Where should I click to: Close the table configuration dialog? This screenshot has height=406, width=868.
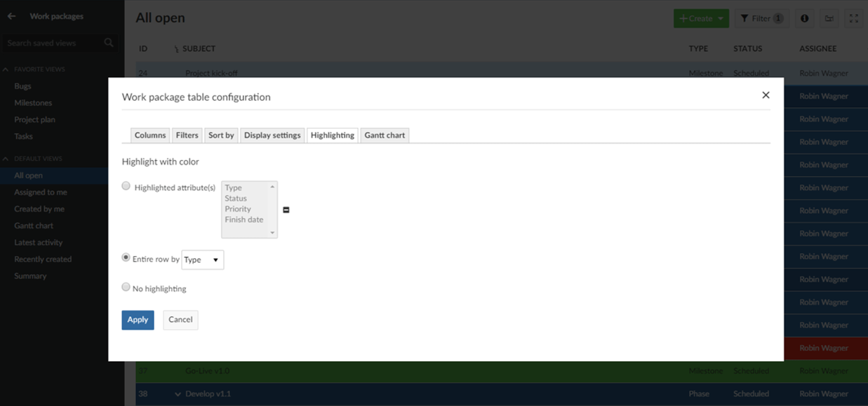pos(766,95)
